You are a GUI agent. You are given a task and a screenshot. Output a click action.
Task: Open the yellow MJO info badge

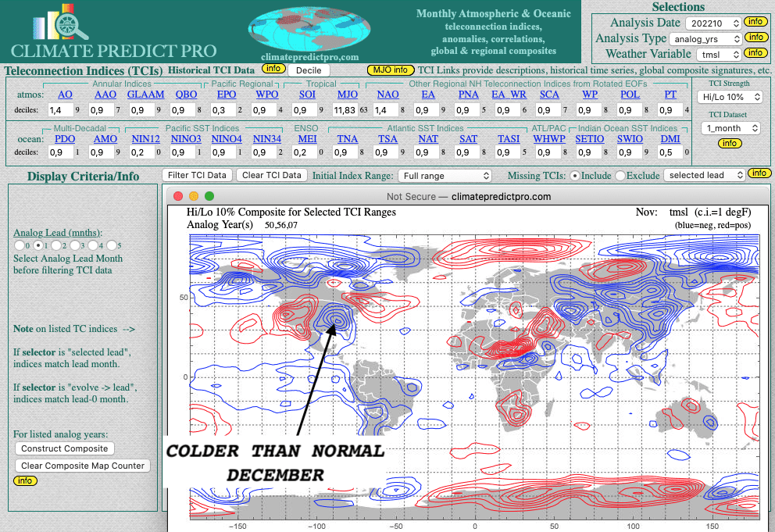point(390,70)
